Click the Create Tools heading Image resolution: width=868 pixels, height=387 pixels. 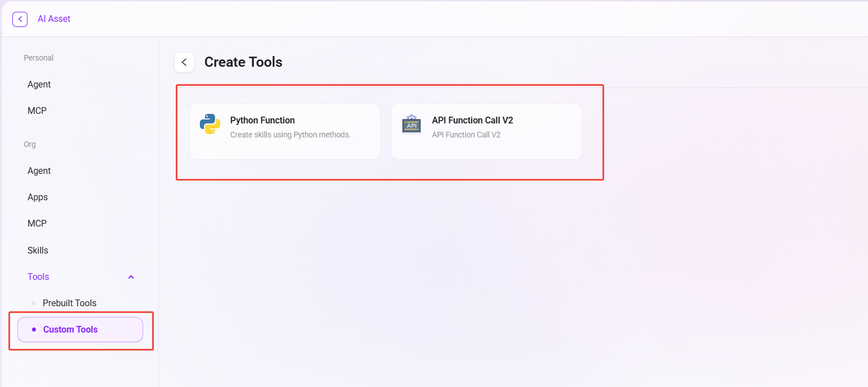243,62
